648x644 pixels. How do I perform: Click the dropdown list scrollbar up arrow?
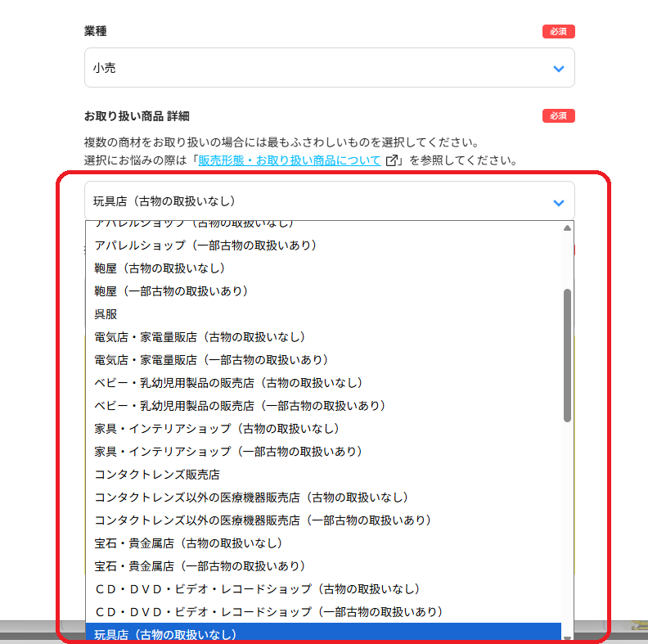pos(567,228)
